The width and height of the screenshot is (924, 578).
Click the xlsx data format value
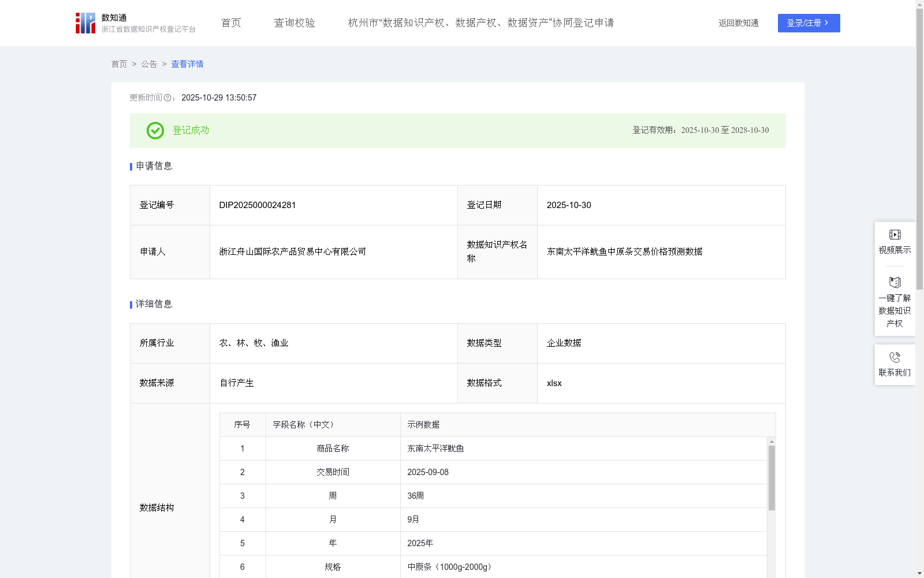[x=554, y=383]
